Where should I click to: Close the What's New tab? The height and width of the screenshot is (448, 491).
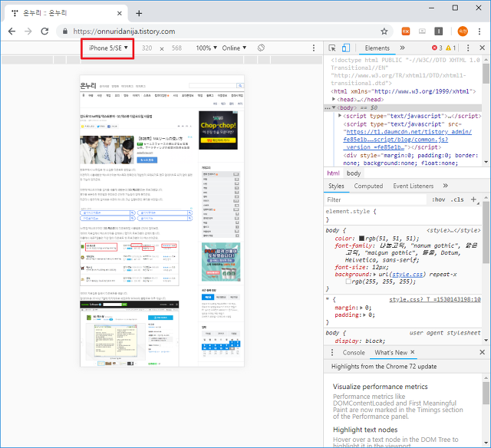(x=413, y=352)
